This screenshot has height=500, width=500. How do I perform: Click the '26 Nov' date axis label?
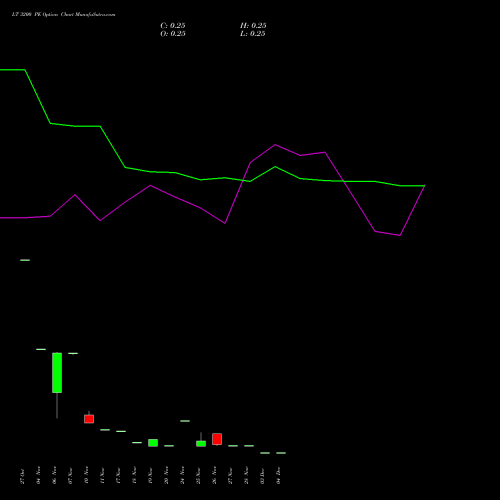[x=214, y=475]
